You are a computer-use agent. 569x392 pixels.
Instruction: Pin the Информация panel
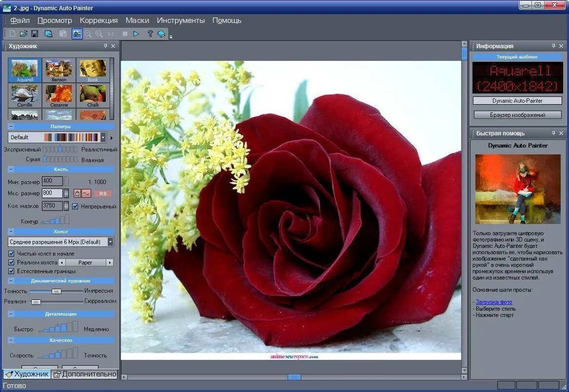click(553, 46)
